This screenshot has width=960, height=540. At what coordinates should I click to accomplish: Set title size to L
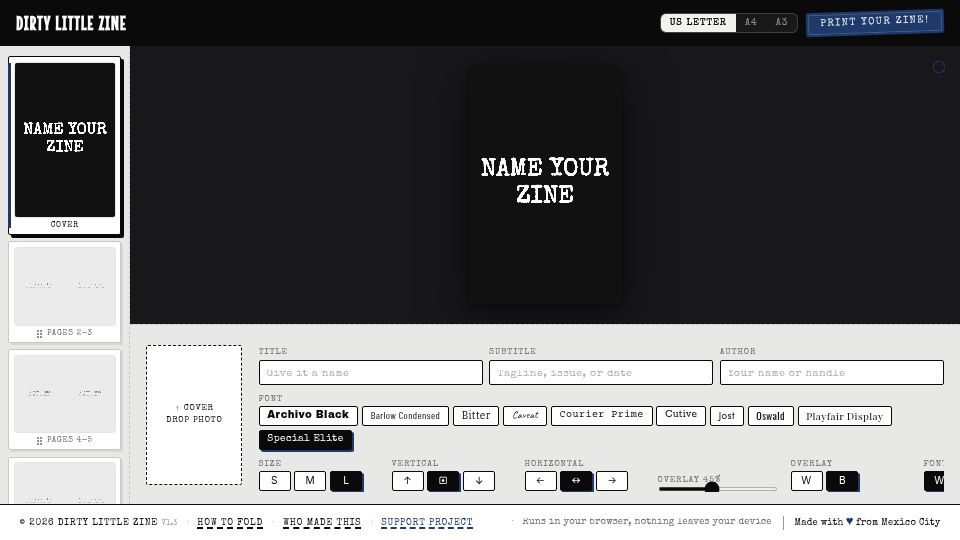pyautogui.click(x=346, y=481)
